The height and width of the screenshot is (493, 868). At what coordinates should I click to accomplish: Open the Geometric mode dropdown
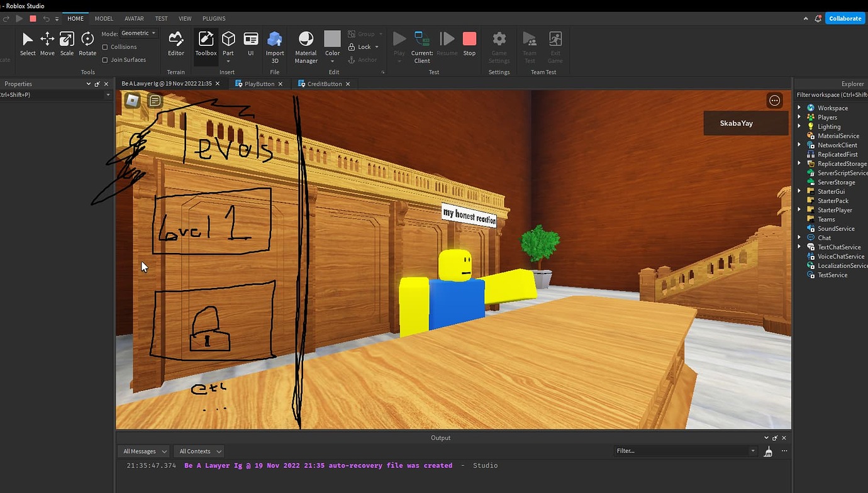point(138,33)
